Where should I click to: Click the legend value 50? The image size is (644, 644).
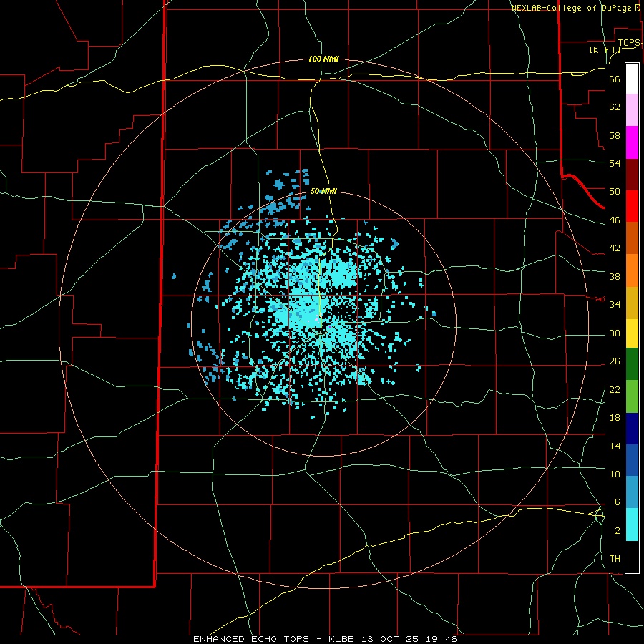[615, 191]
